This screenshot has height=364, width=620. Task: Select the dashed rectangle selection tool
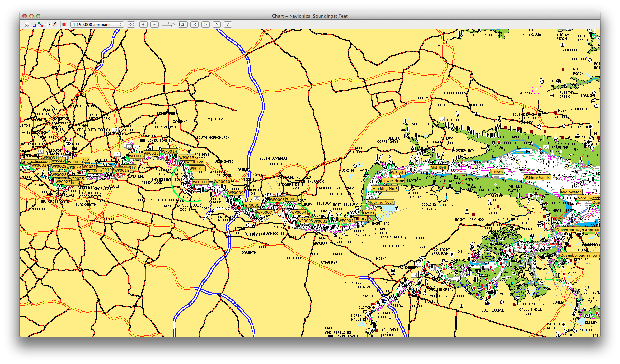coord(34,25)
